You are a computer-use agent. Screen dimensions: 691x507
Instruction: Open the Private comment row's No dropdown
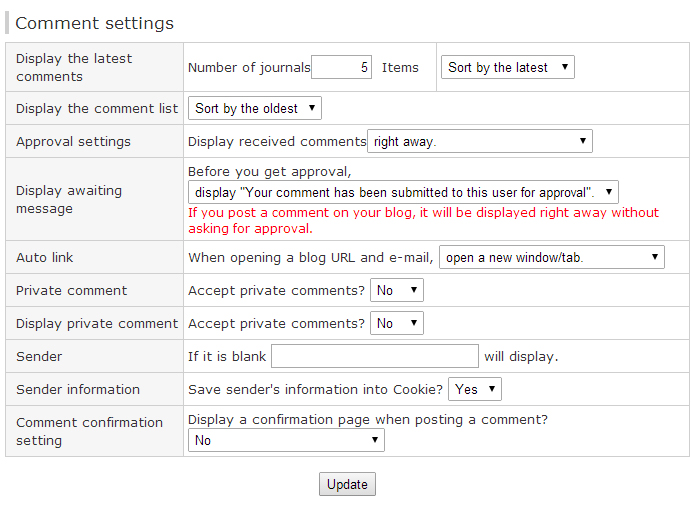tap(397, 290)
